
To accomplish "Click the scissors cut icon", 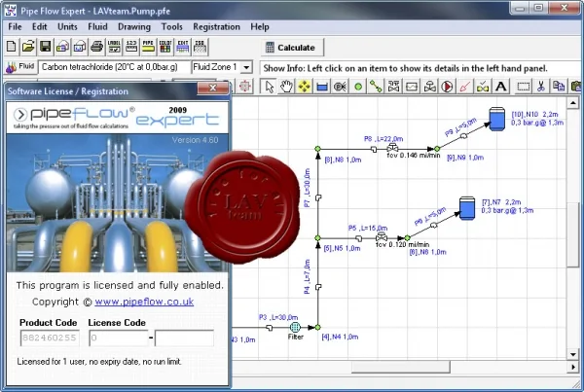I will pos(541,87).
